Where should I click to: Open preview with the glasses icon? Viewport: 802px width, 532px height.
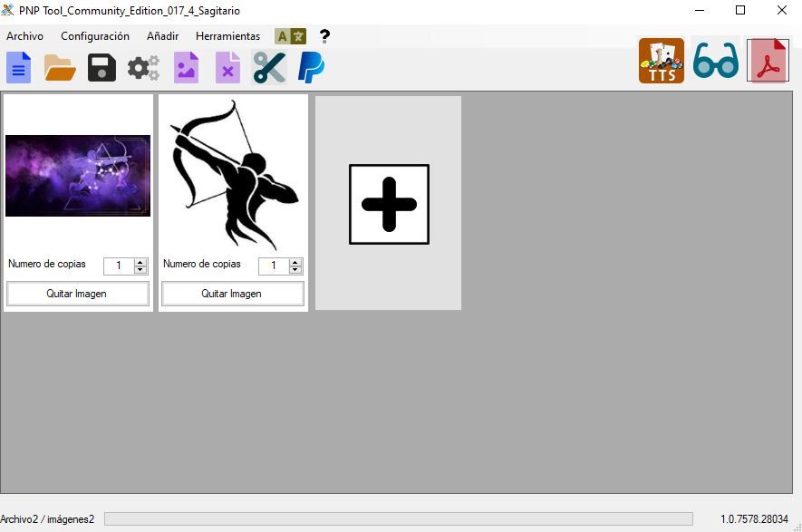tap(715, 59)
